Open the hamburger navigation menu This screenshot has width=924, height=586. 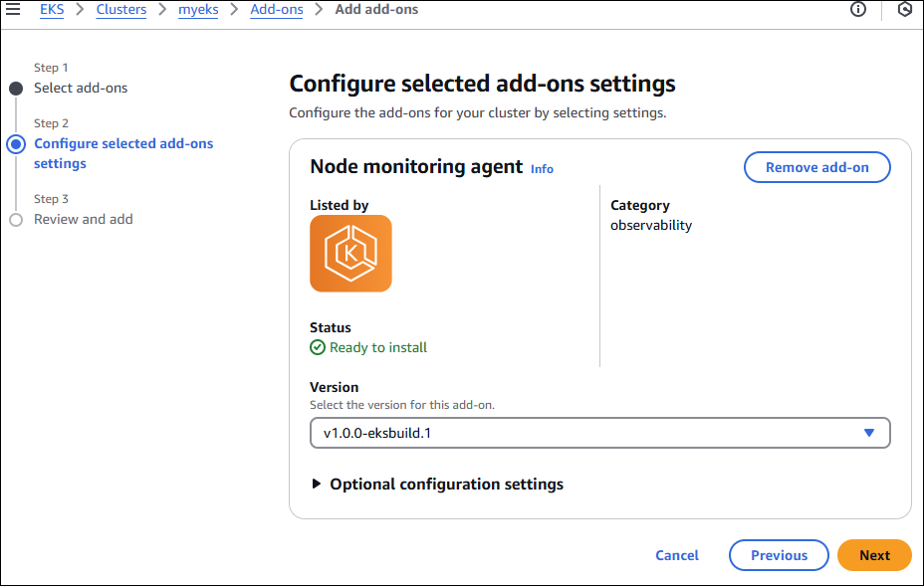click(13, 9)
